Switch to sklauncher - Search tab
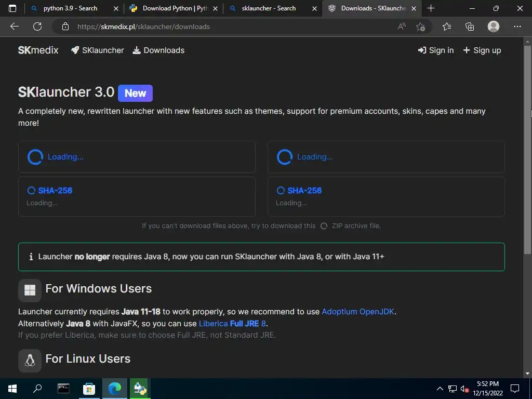Image resolution: width=532 pixels, height=399 pixels. pyautogui.click(x=269, y=8)
